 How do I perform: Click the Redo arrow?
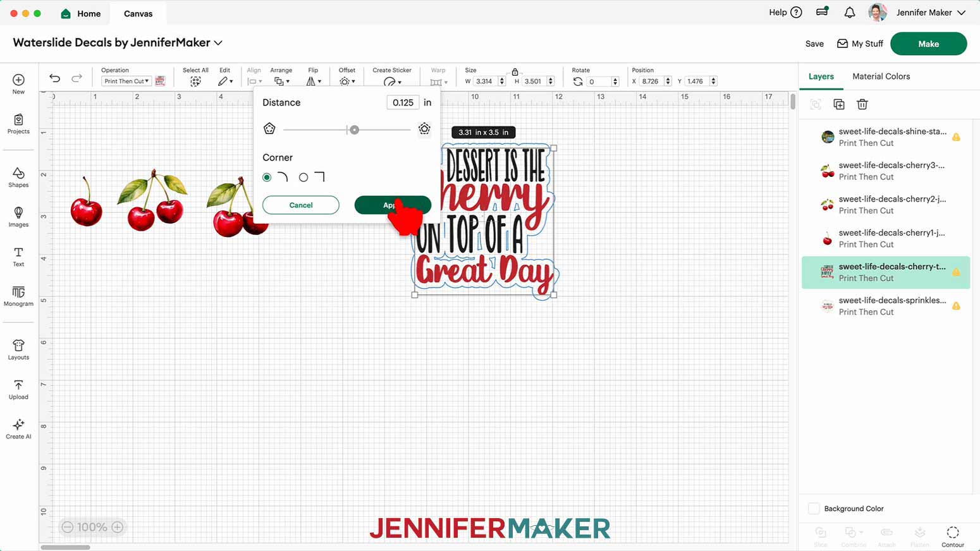click(x=77, y=78)
